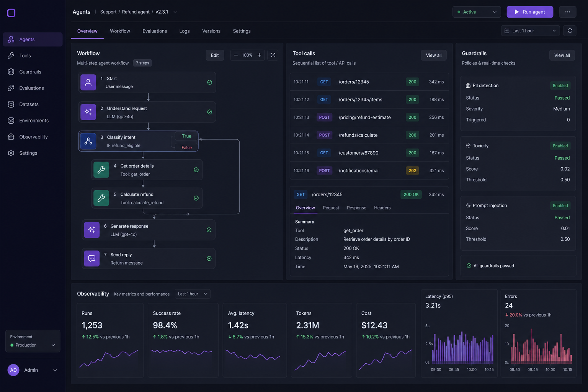The image size is (588, 392).
Task: Click the Toxicity guardrail icon
Action: pos(468,146)
